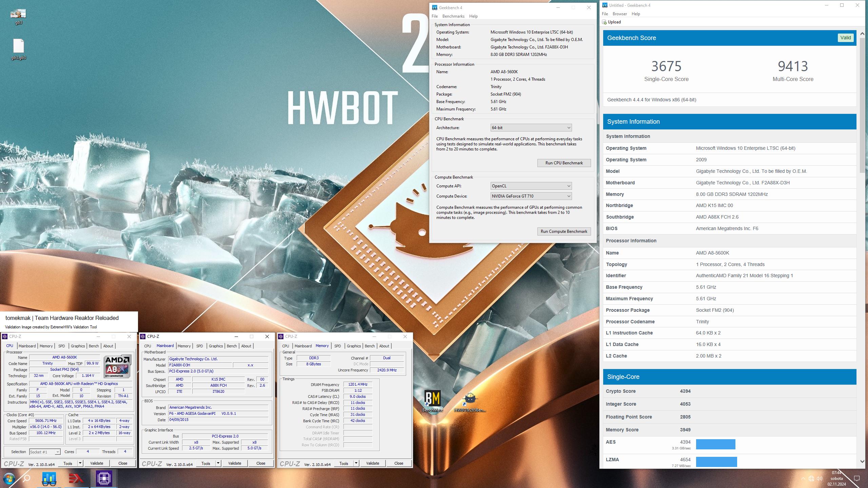Click the Multiplier x56.0 field in CPU-Z
868x488 pixels.
pos(46,427)
